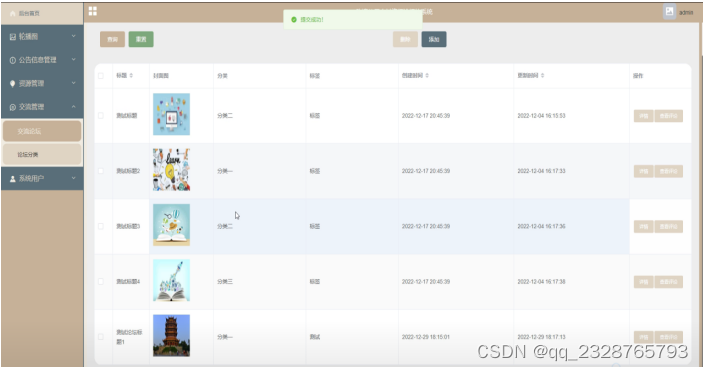Toggle the select-all checkbox in table header
The image size is (703, 371).
pos(101,75)
